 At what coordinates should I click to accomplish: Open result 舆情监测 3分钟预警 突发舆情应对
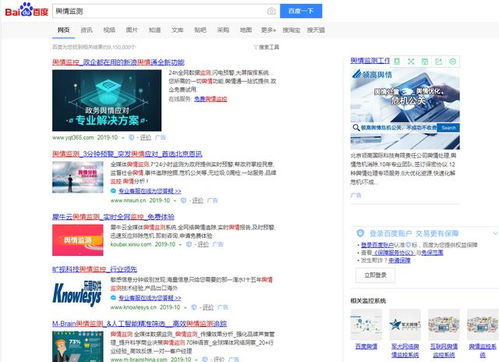tap(127, 154)
